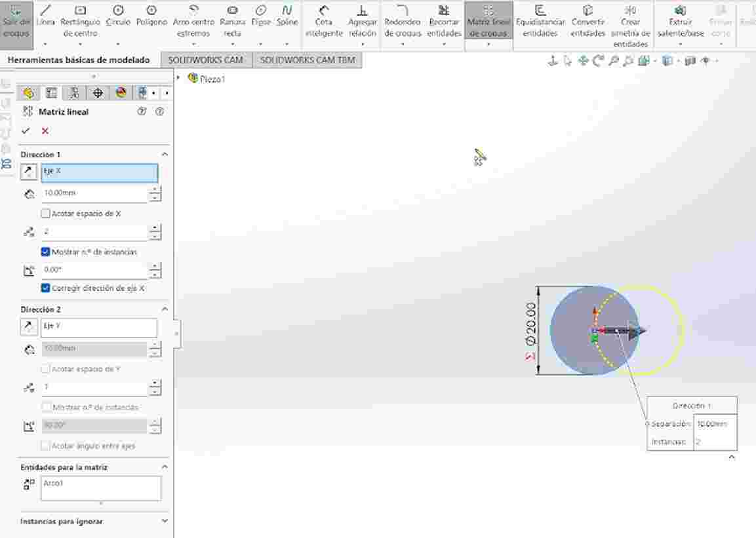The image size is (756, 538).
Task: Open PropertyManager tab icon
Action: [x=51, y=92]
